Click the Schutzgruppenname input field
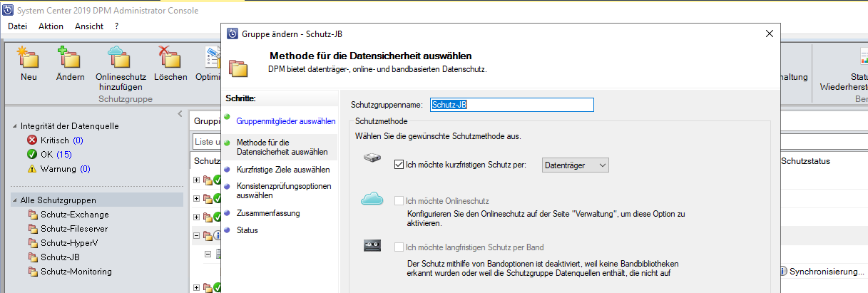 coord(511,105)
